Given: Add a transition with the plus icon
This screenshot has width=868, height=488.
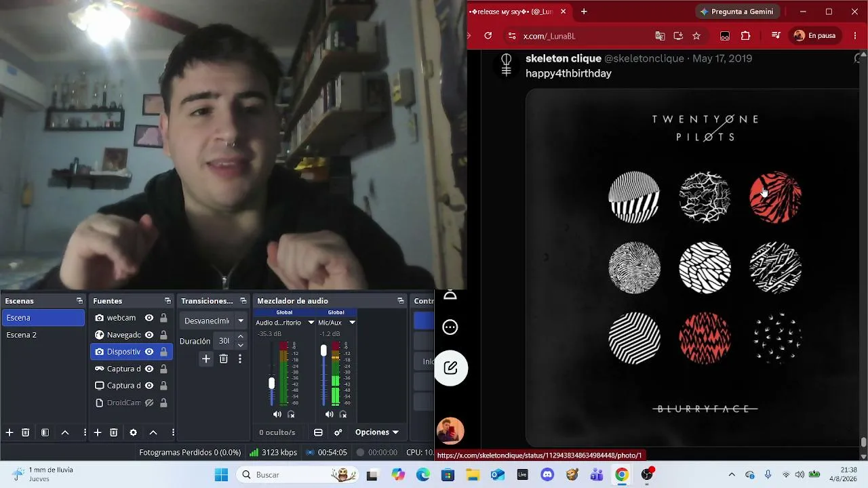Looking at the screenshot, I should coord(206,359).
